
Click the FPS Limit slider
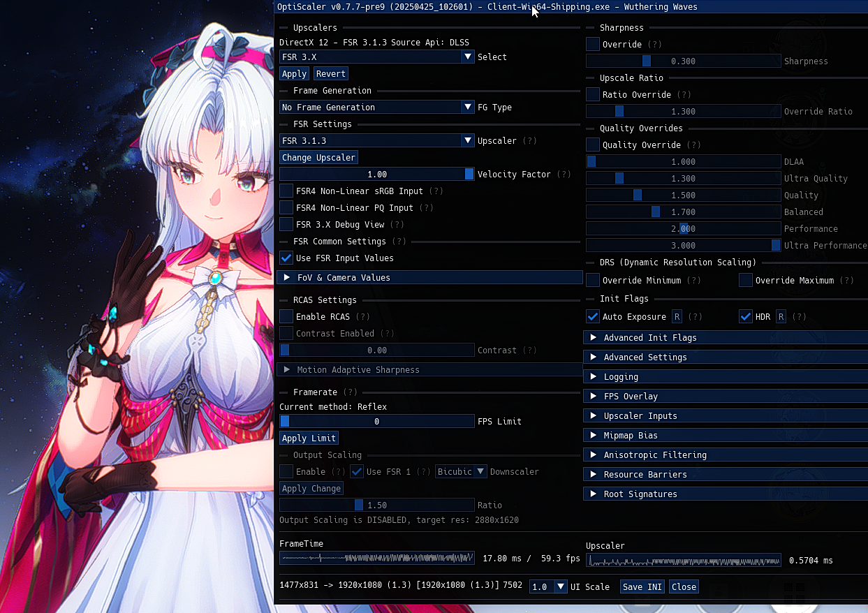point(377,421)
